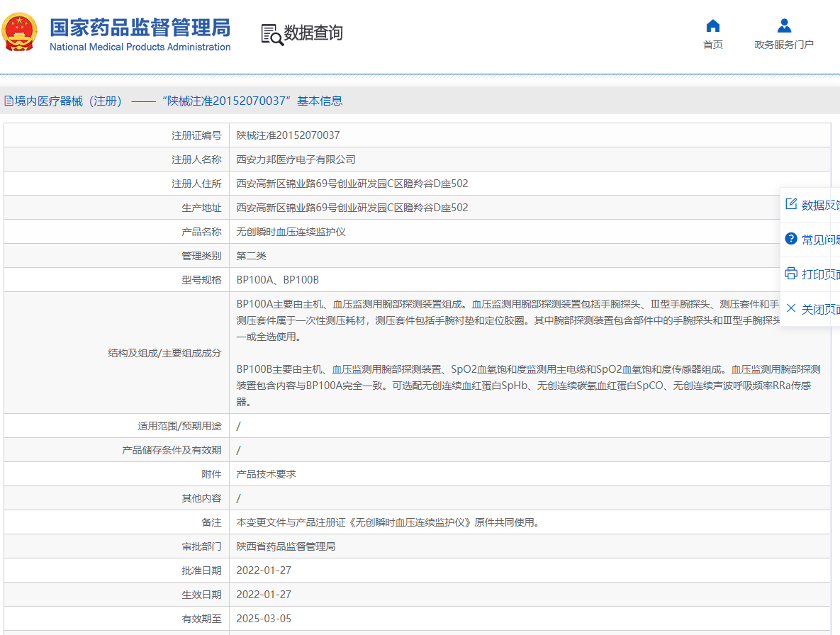Image resolution: width=840 pixels, height=635 pixels.
Task: Click the 批准日期 row label
Action: (201, 571)
